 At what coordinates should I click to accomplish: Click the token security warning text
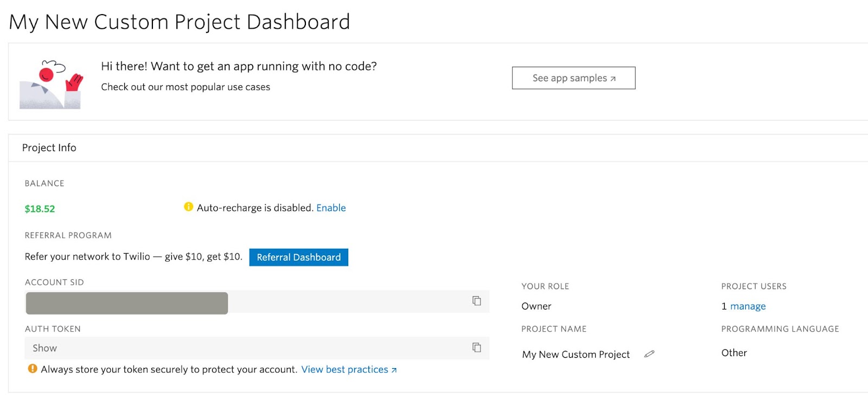pyautogui.click(x=169, y=369)
